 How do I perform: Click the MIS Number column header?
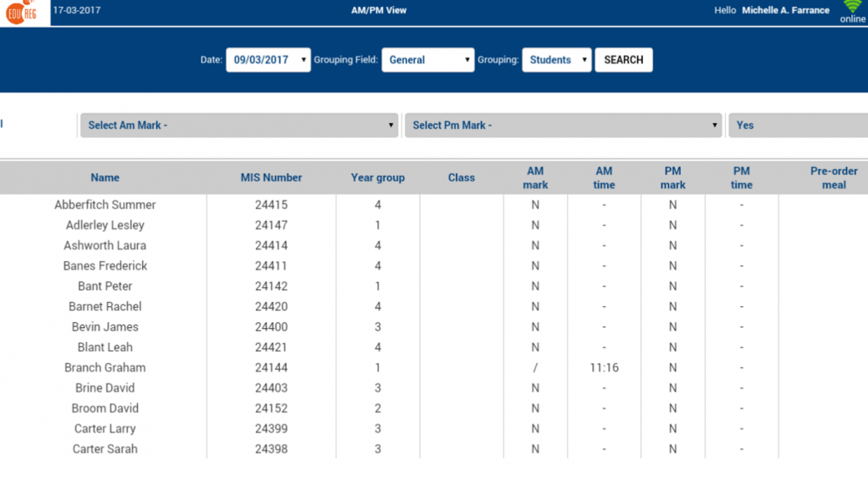point(271,177)
